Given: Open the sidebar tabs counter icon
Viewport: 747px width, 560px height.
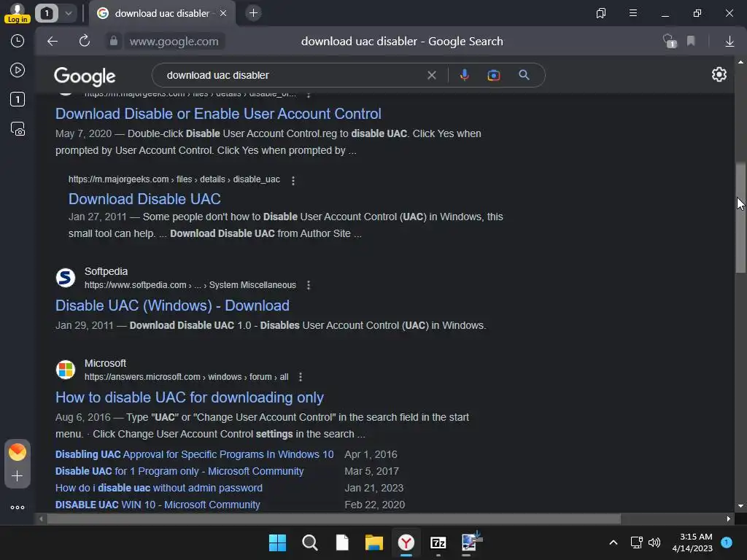Looking at the screenshot, I should coord(18,99).
